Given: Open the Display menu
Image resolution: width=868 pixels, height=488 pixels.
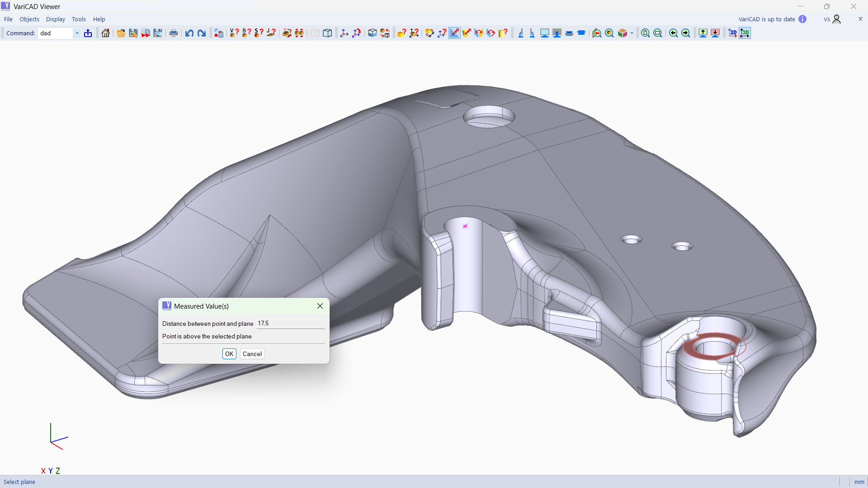Looking at the screenshot, I should (55, 19).
